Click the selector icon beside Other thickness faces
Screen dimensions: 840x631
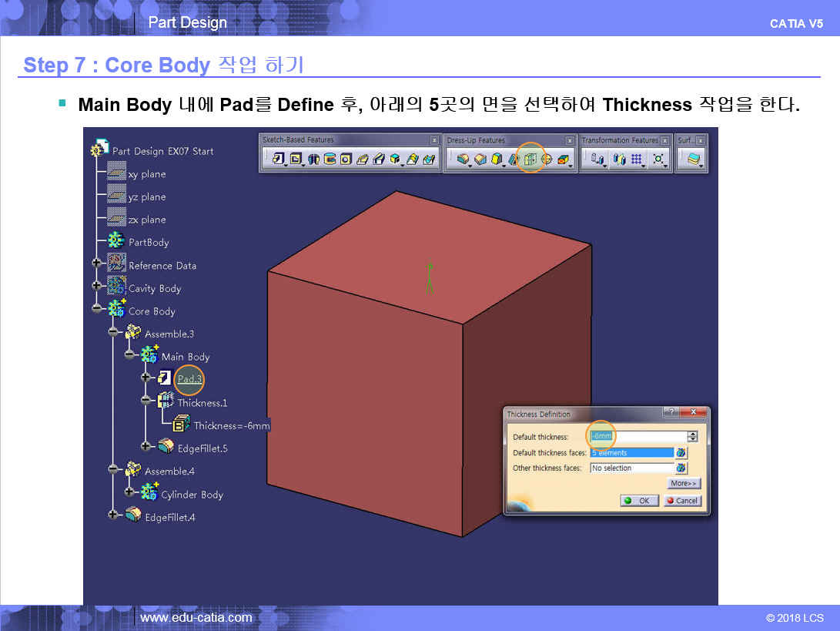[681, 468]
